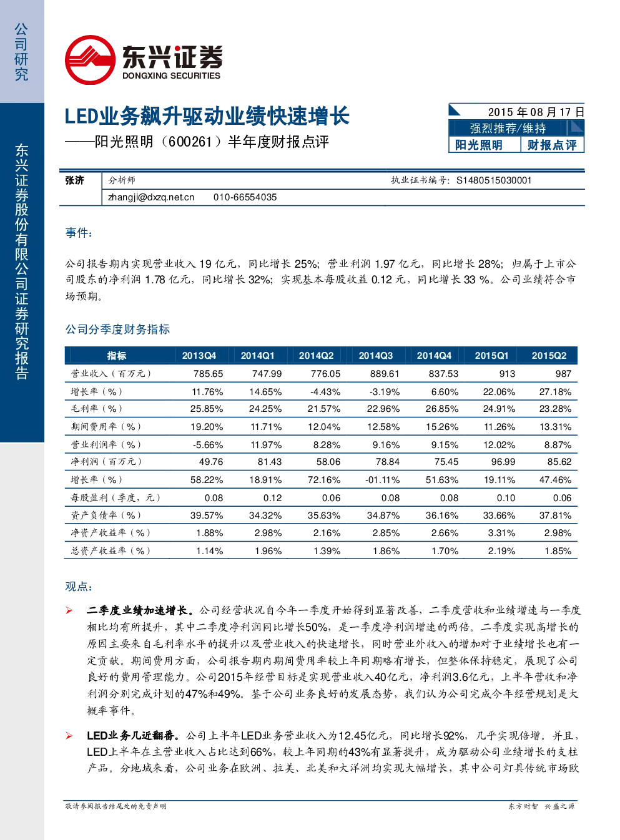620x840 pixels.
Task: Click the 净资产收益率（%） row label
Action: tap(111, 533)
